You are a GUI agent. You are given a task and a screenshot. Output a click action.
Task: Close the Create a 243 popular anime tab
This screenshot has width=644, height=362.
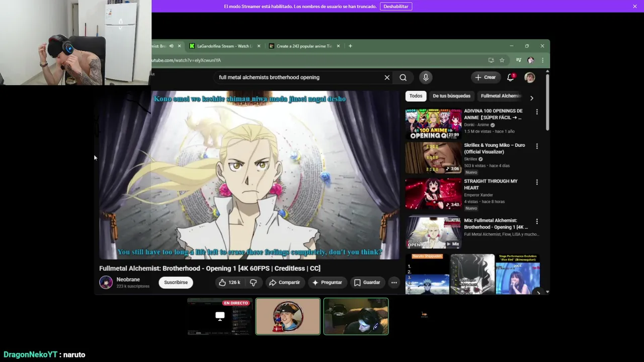pos(338,46)
